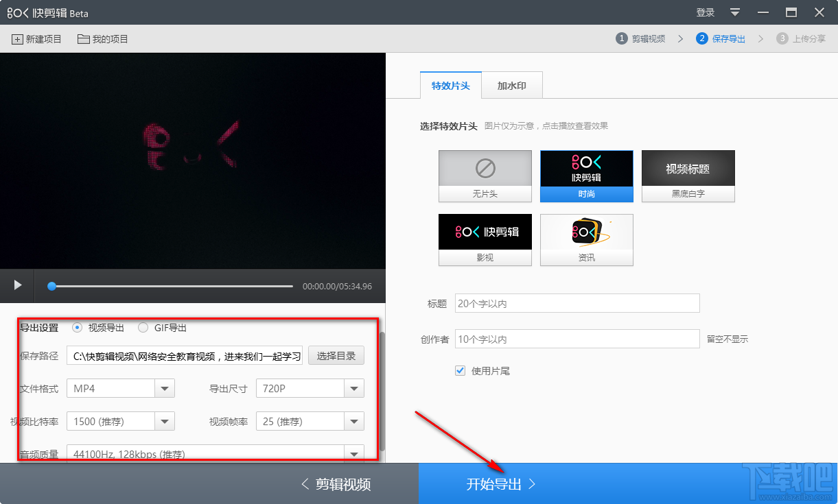Click the 标题 text input field
The image size is (838, 504).
(x=577, y=303)
